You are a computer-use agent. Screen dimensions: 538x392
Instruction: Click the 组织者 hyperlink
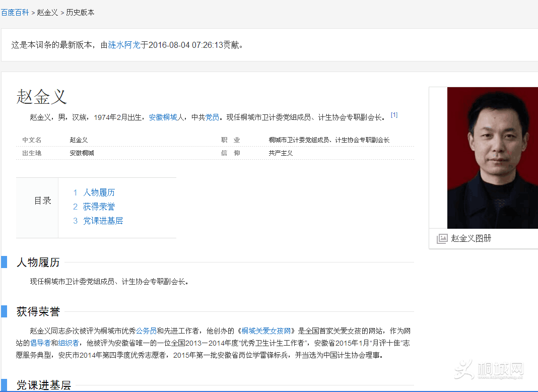click(x=69, y=343)
